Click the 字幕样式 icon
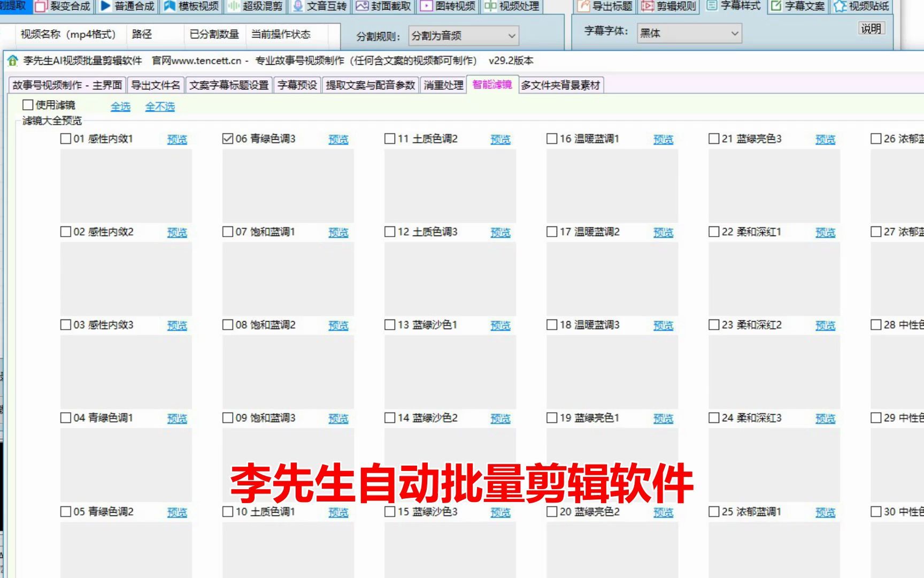 click(x=712, y=5)
